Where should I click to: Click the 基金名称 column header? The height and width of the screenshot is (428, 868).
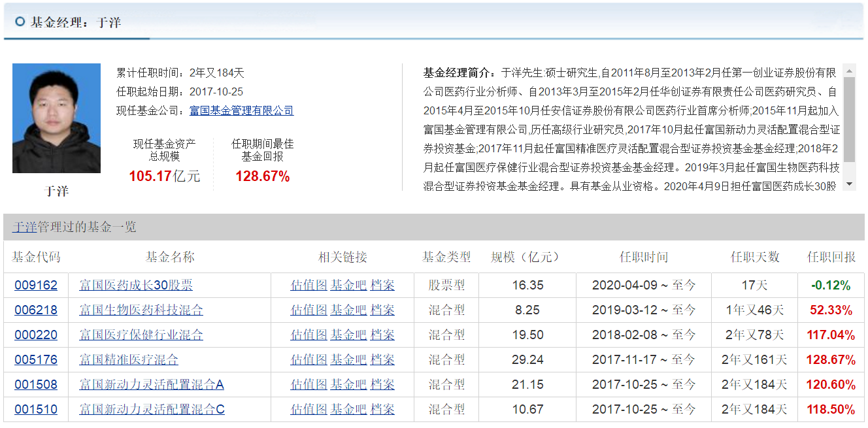click(170, 257)
